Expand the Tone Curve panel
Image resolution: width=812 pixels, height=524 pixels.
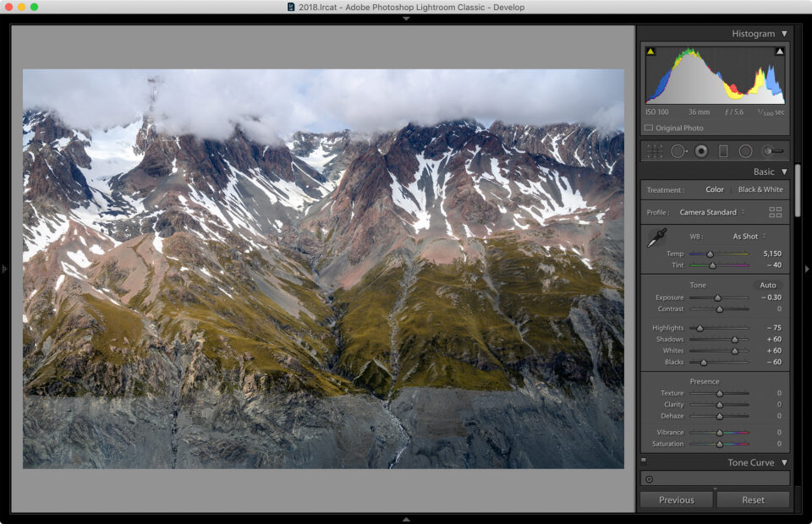pyautogui.click(x=782, y=462)
